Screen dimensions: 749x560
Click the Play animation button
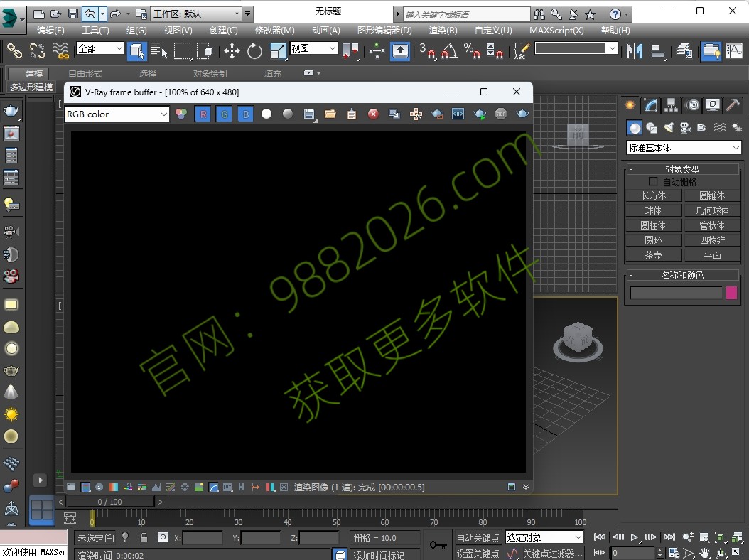pos(635,537)
